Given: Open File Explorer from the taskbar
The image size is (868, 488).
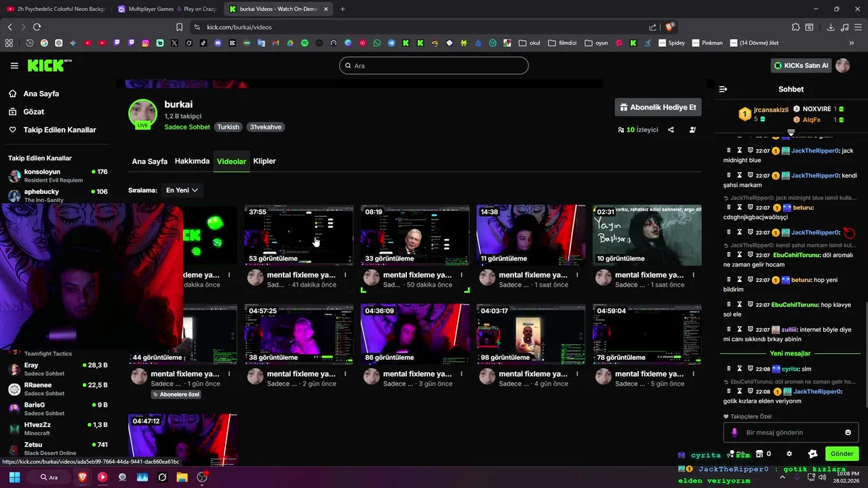Looking at the screenshot, I should click(182, 477).
